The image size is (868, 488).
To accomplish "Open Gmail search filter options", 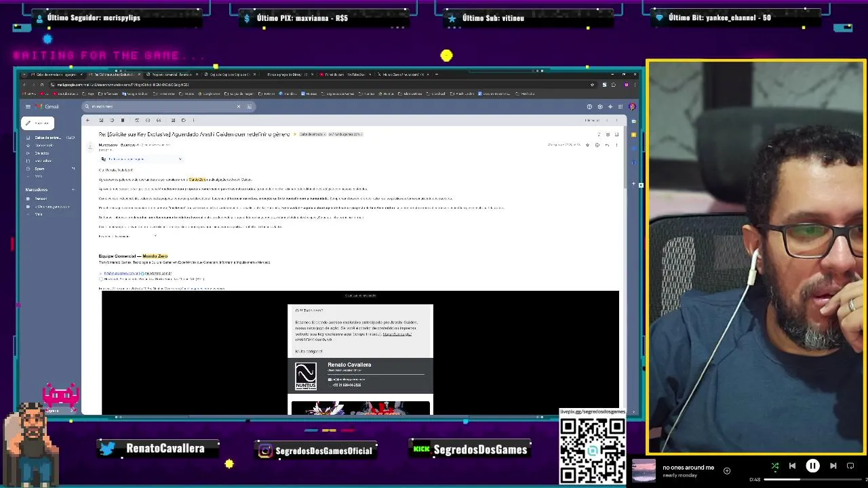I will click(250, 106).
